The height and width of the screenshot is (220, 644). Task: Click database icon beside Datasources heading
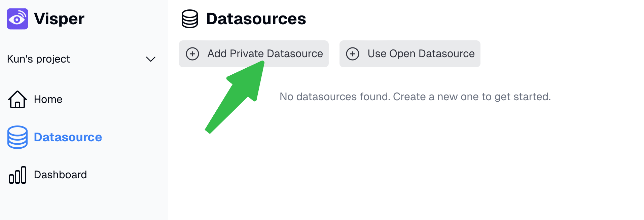(190, 19)
